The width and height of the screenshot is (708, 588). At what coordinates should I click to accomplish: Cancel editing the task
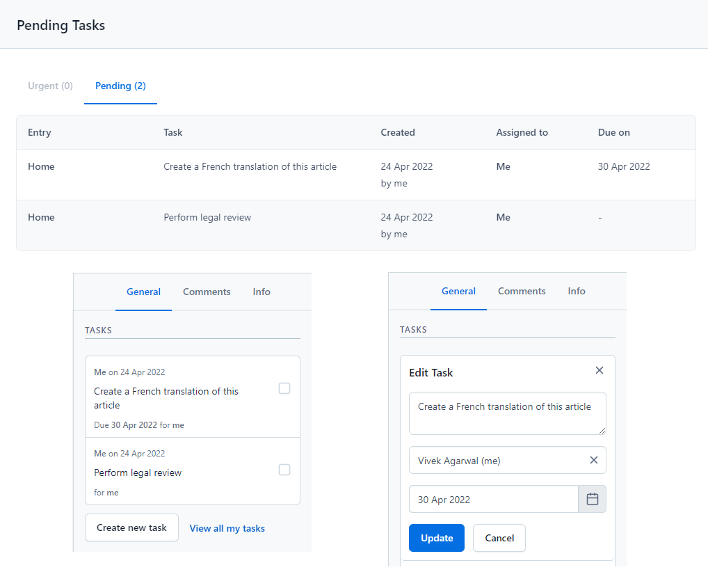pyautogui.click(x=499, y=538)
